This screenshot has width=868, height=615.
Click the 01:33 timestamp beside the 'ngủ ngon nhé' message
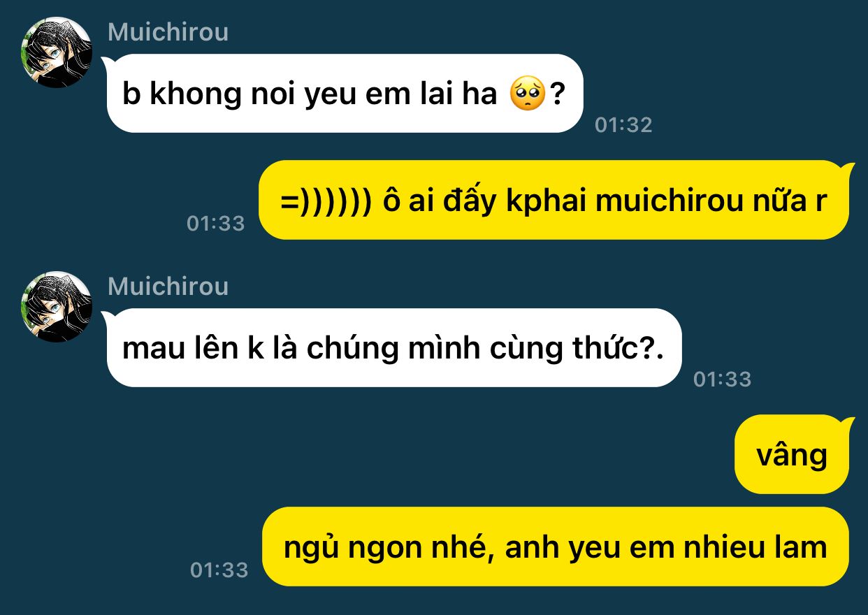point(219,570)
